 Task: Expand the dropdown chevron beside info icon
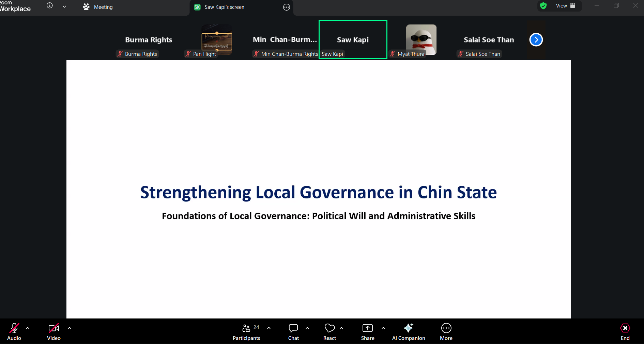(x=64, y=6)
